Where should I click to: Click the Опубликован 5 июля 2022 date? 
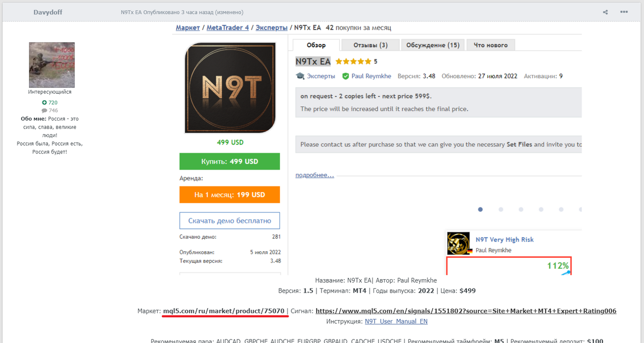tap(266, 252)
